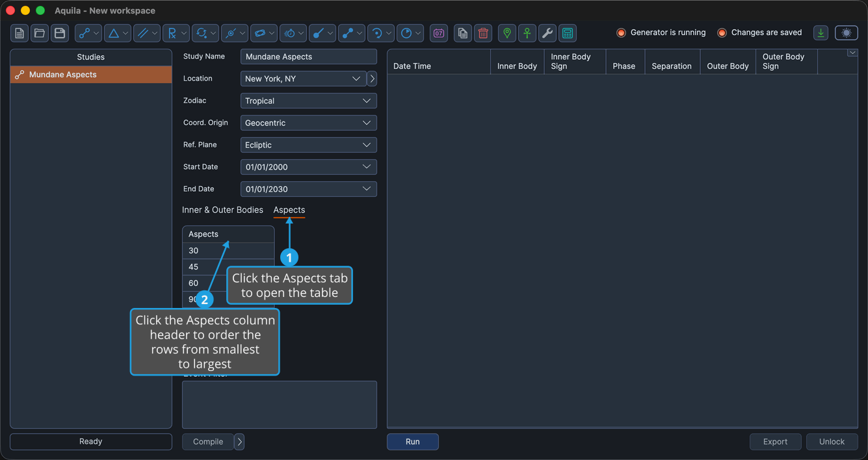The image size is (868, 460).
Task: Click the green location pin icon
Action: [507, 33]
